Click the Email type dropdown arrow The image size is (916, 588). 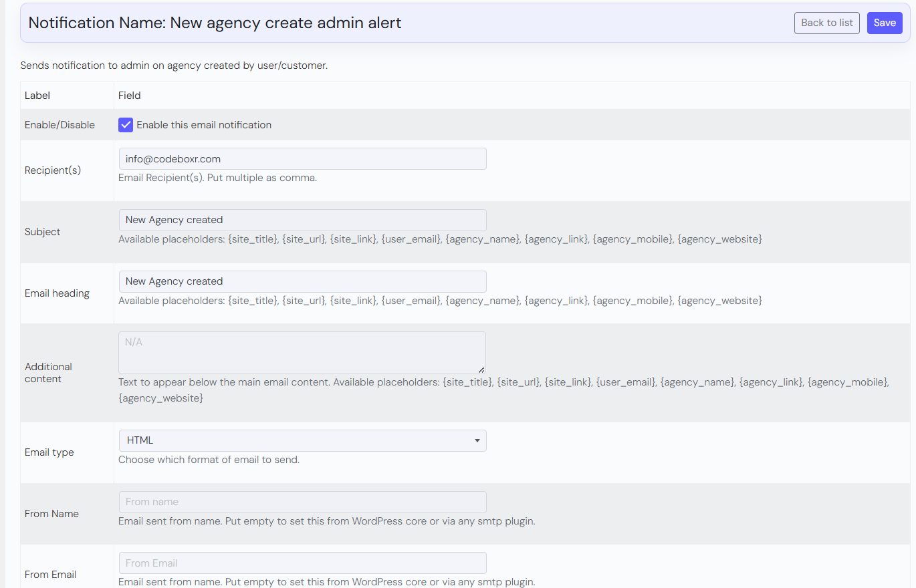coord(477,441)
